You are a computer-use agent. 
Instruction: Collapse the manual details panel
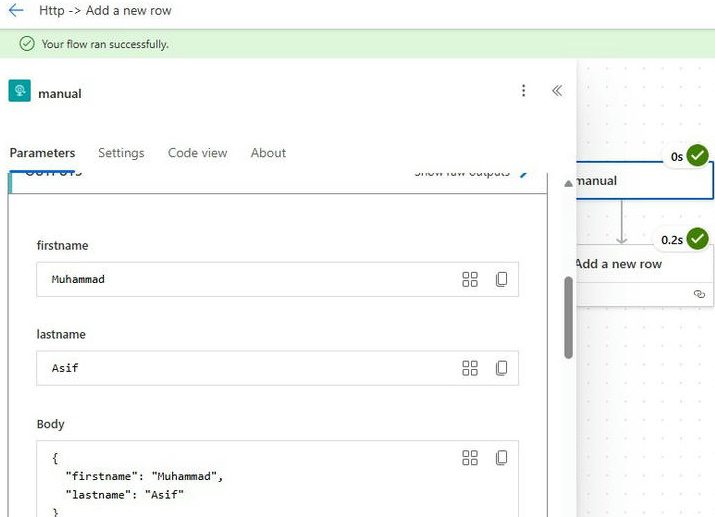pos(557,91)
